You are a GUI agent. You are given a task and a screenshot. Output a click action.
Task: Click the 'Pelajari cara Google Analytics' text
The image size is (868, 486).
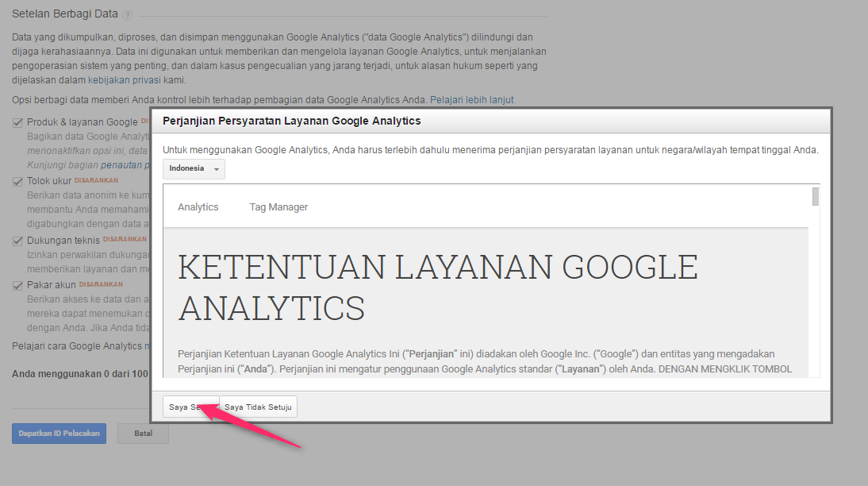click(x=78, y=346)
